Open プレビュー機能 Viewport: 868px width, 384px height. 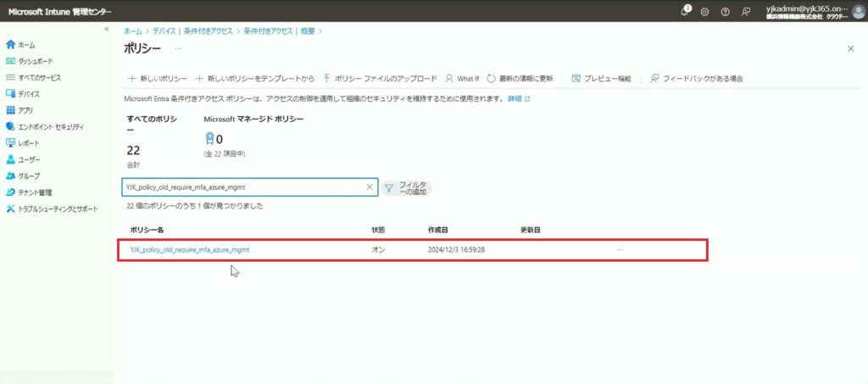[x=601, y=79]
